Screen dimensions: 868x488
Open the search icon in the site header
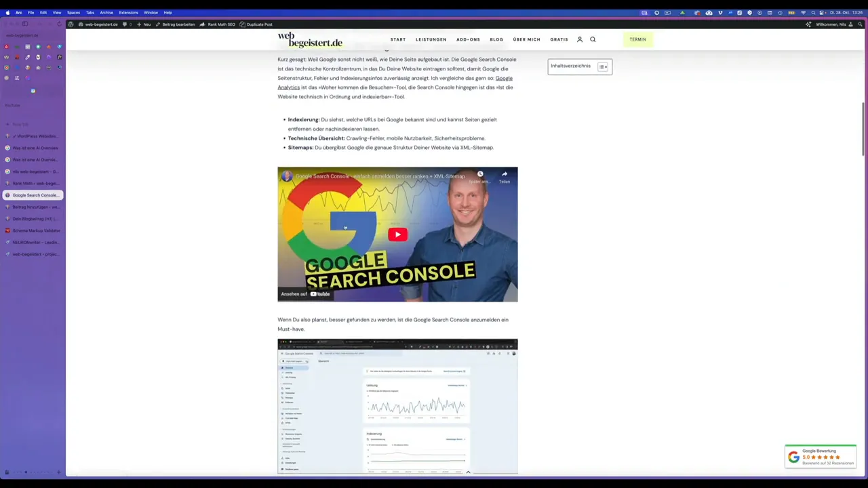[592, 39]
